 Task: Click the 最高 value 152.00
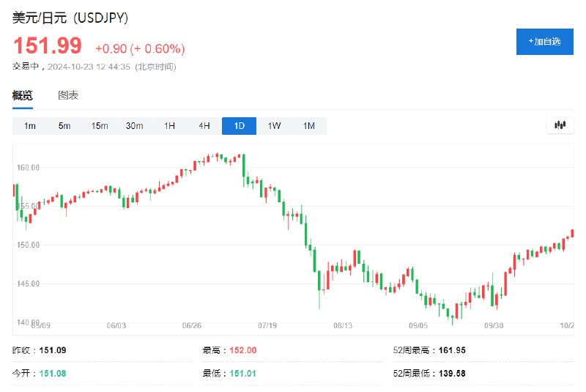point(243,350)
